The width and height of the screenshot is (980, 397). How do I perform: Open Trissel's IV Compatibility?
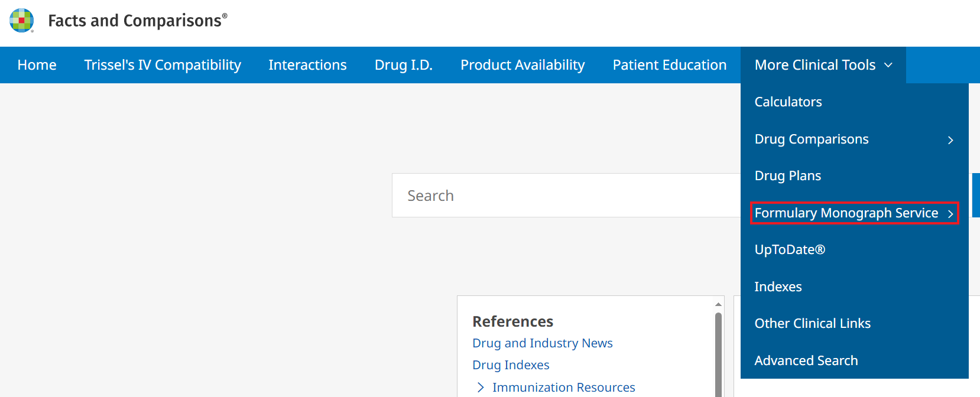tap(163, 65)
